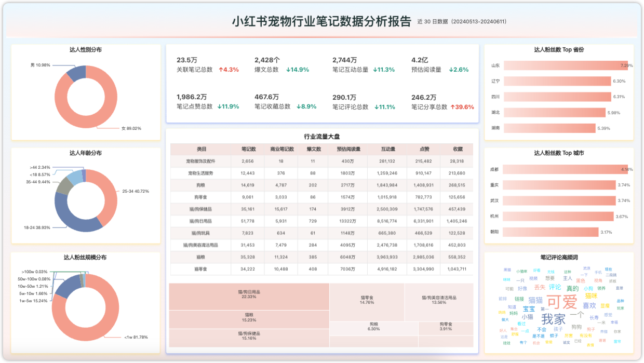The height and width of the screenshot is (363, 644).
Task: Select the 湖南 province bar
Action: [549, 128]
